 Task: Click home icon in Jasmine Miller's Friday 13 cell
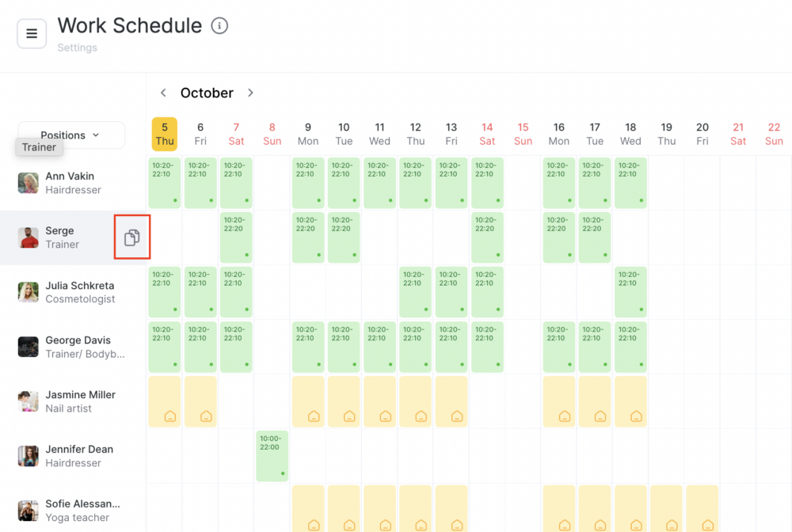pyautogui.click(x=457, y=416)
